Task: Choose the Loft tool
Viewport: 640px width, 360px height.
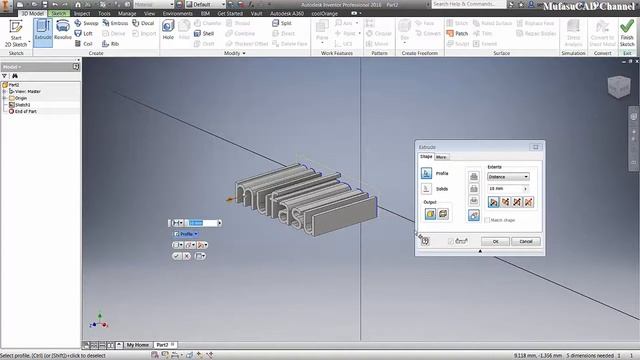Action: pos(84,33)
